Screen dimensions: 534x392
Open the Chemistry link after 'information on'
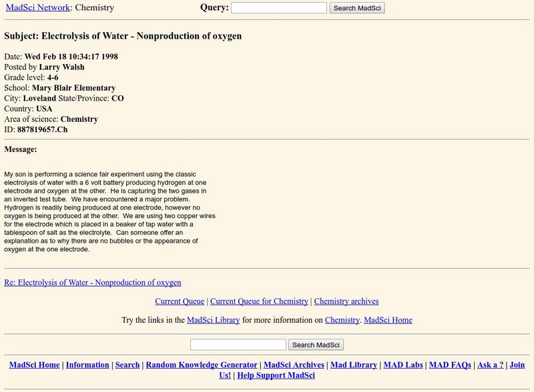342,320
